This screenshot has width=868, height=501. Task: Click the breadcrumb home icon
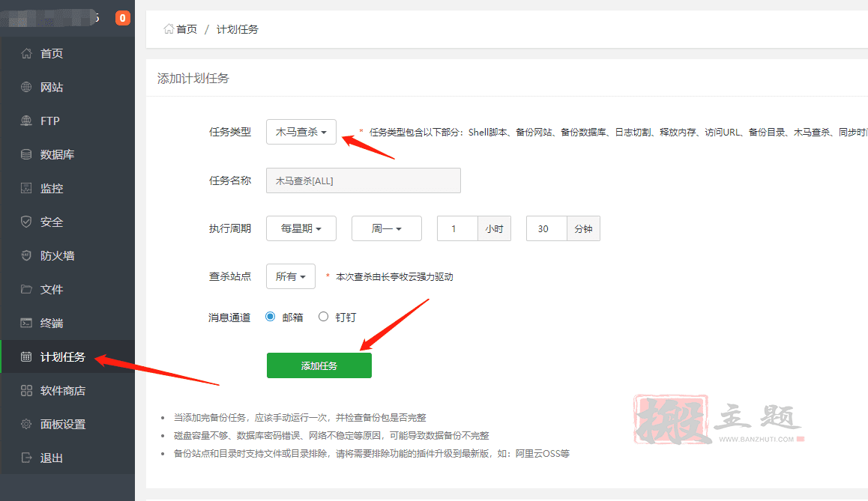(169, 28)
